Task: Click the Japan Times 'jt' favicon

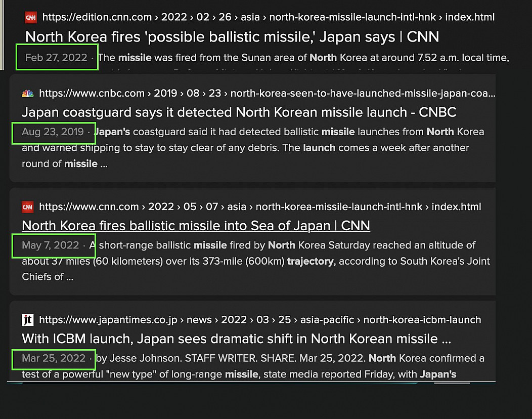Action: click(x=27, y=320)
